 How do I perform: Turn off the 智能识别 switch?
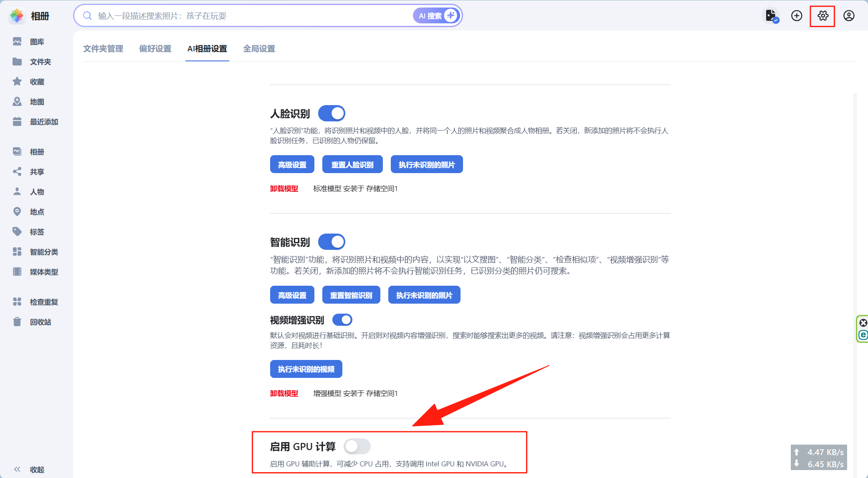[332, 242]
